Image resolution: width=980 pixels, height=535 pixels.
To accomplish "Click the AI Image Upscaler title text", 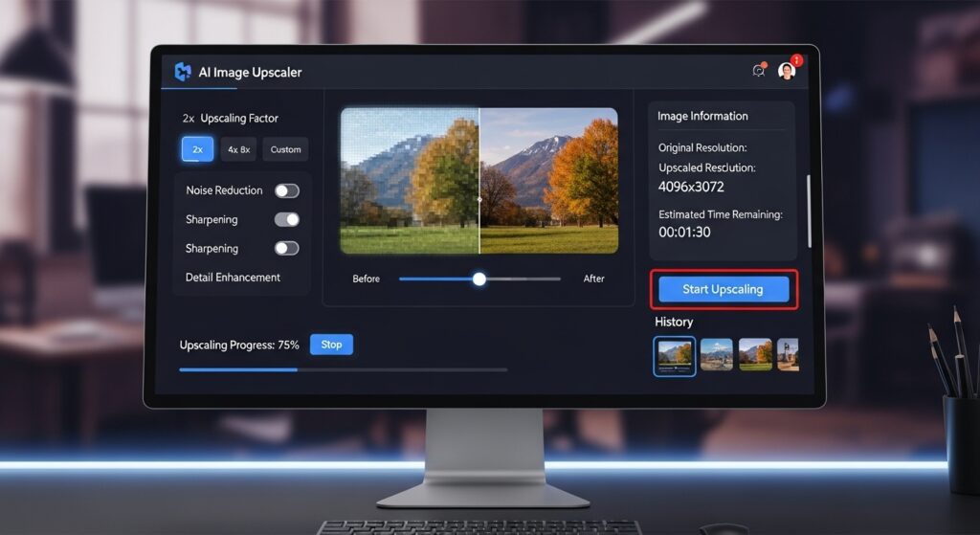I will click(x=250, y=73).
